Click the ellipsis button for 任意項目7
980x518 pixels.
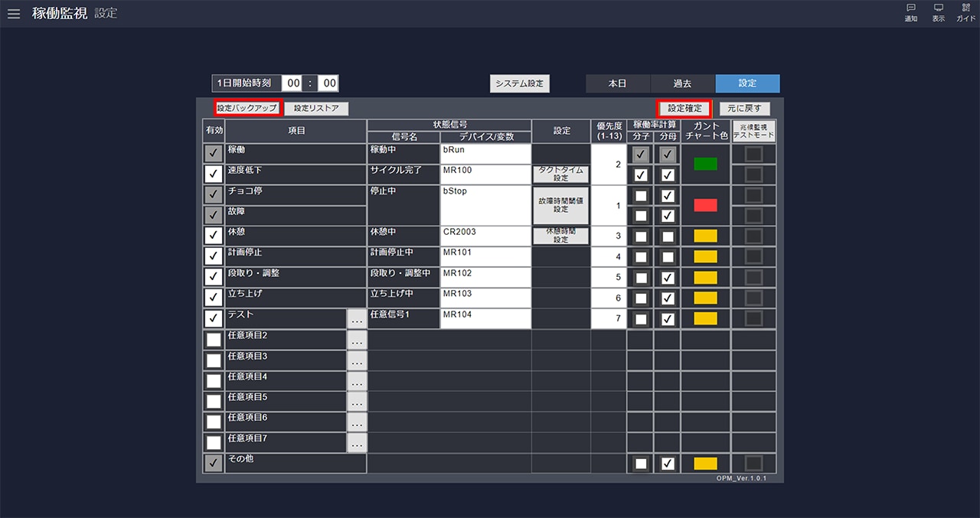(357, 443)
